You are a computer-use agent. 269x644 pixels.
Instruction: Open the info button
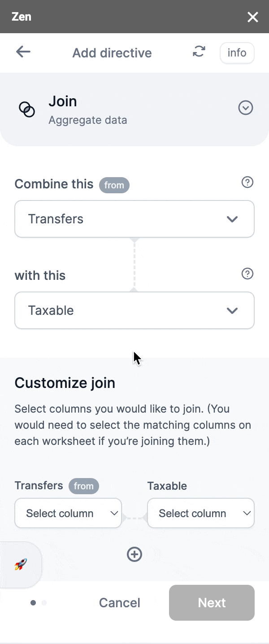(237, 53)
